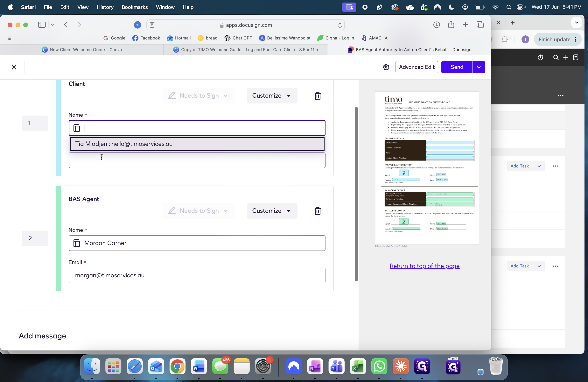588x382 pixels.
Task: Open the Google bookmark
Action: [114, 38]
